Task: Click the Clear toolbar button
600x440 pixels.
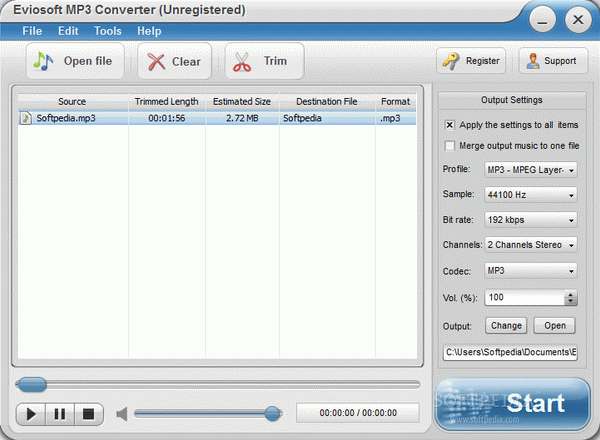Action: click(x=174, y=61)
